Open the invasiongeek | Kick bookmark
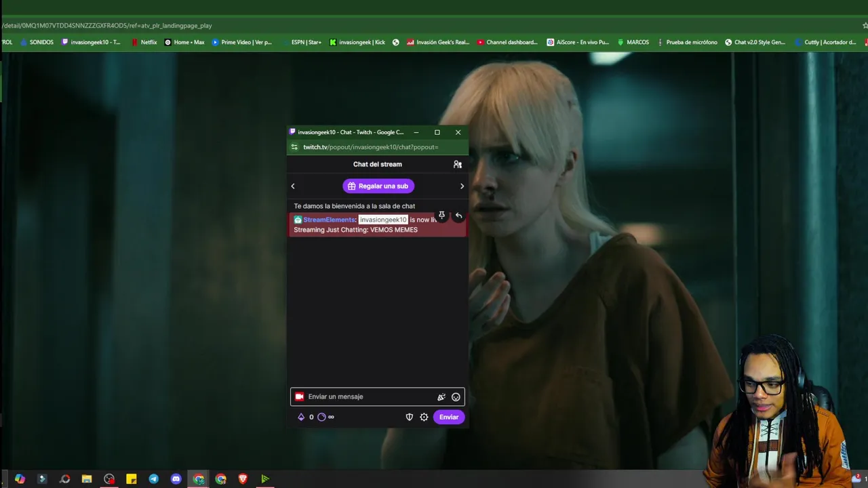Viewport: 868px width, 488px height. coord(357,42)
